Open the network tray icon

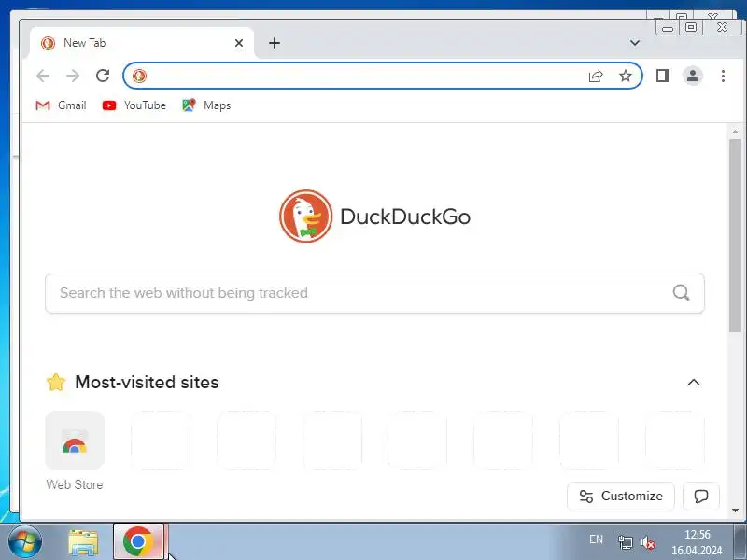(625, 542)
